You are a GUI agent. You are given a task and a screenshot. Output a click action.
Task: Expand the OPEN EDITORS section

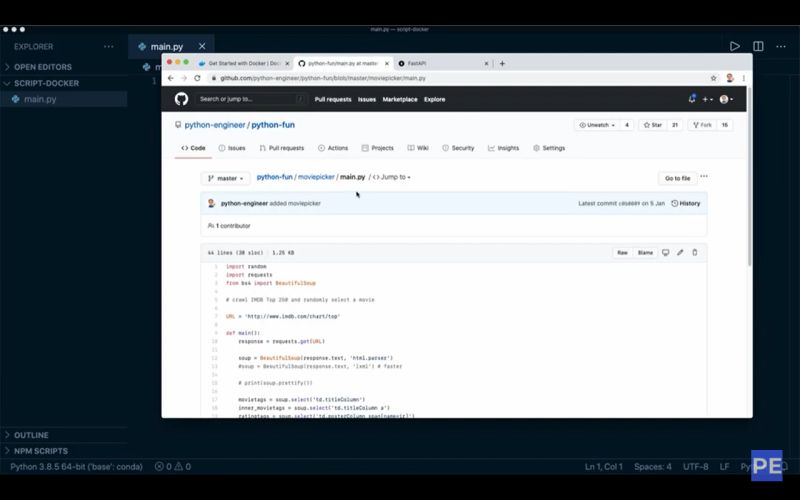pos(64,67)
